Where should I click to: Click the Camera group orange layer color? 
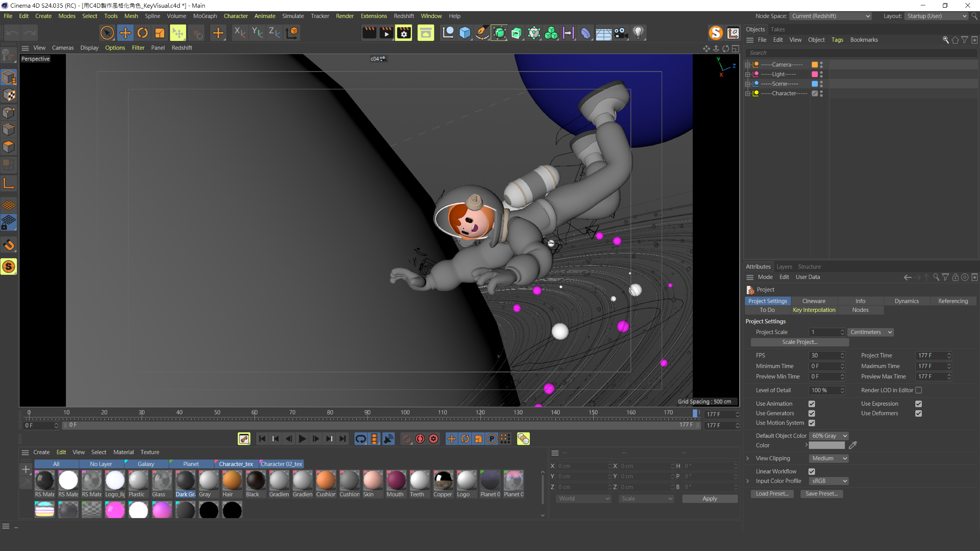pos(815,65)
